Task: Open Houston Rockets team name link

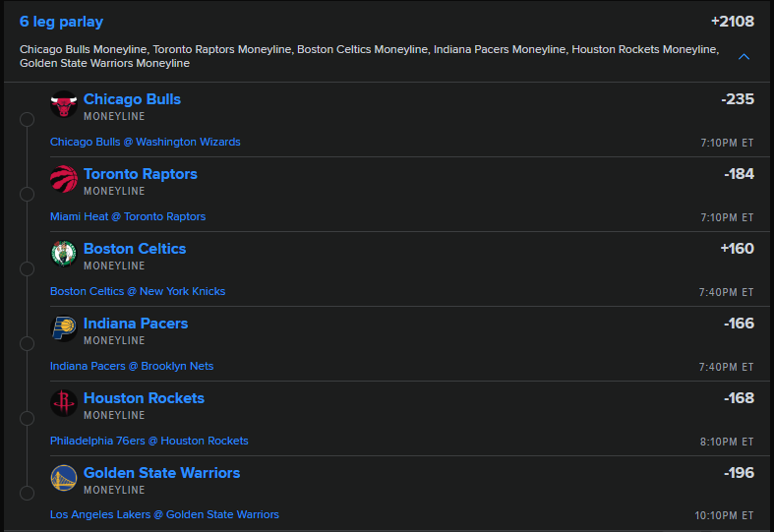Action: [144, 398]
